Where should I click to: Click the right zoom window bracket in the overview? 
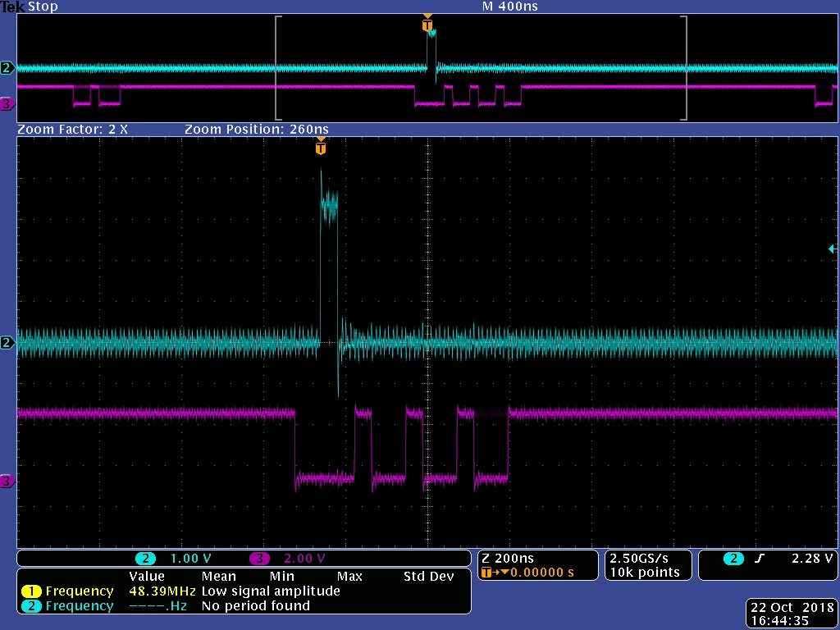[683, 68]
